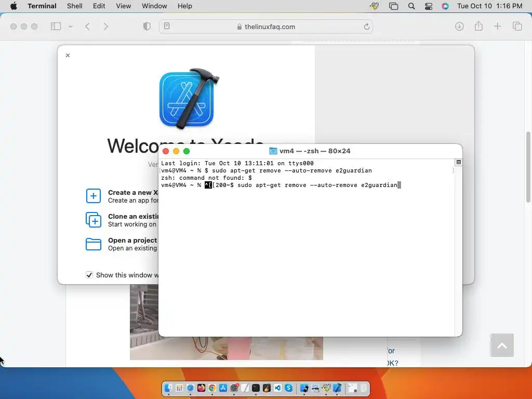Click the Create a new project plus icon
This screenshot has height=399, width=532.
(94, 196)
